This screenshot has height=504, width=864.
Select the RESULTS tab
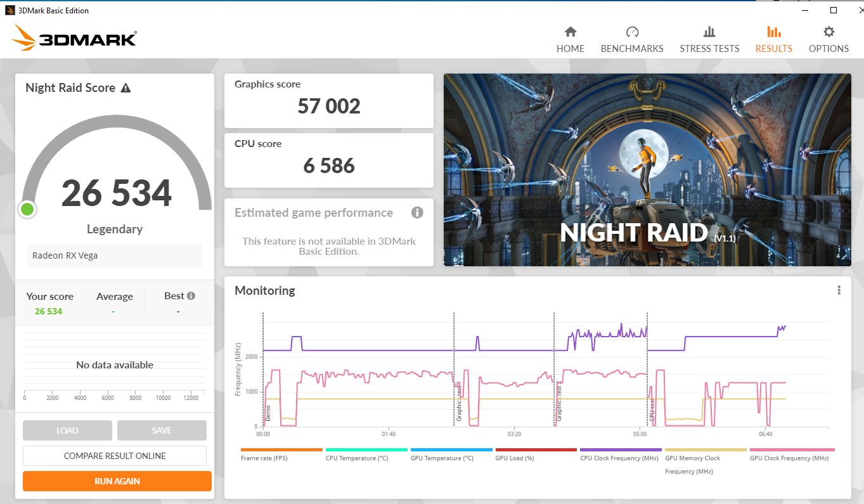click(773, 40)
